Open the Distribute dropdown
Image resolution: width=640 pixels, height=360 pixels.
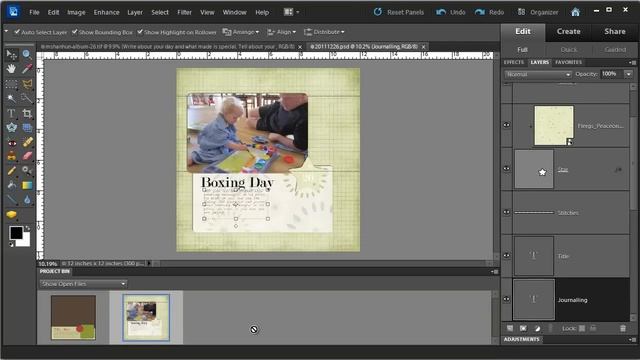[324, 32]
